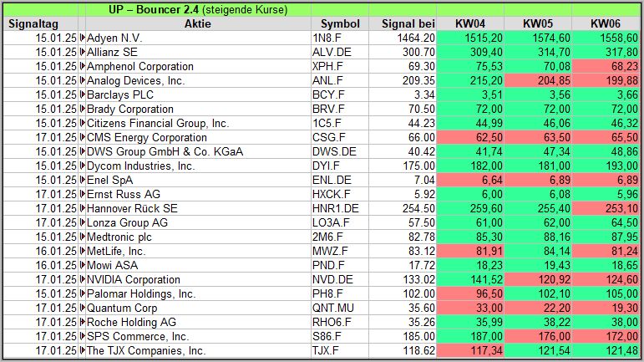Click the arrow before Hannover Rück SE

[x=83, y=209]
